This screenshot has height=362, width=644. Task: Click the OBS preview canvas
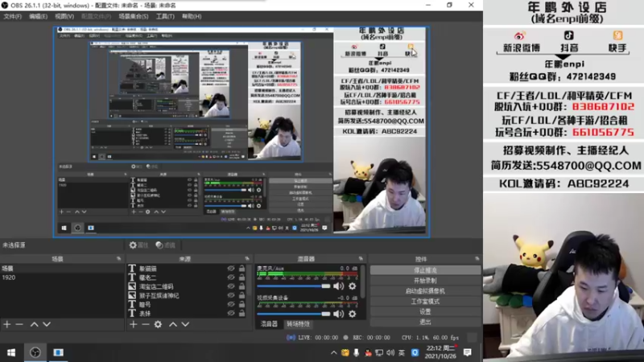242,132
